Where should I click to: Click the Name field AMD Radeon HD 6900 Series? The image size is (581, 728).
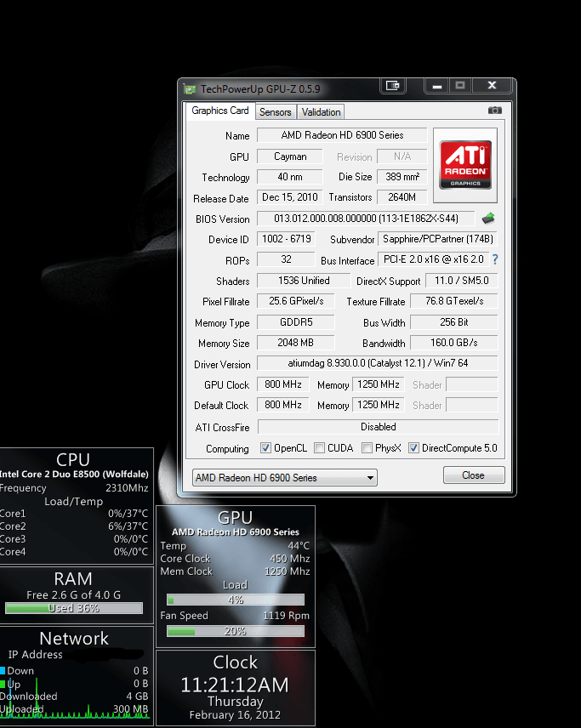tap(342, 135)
